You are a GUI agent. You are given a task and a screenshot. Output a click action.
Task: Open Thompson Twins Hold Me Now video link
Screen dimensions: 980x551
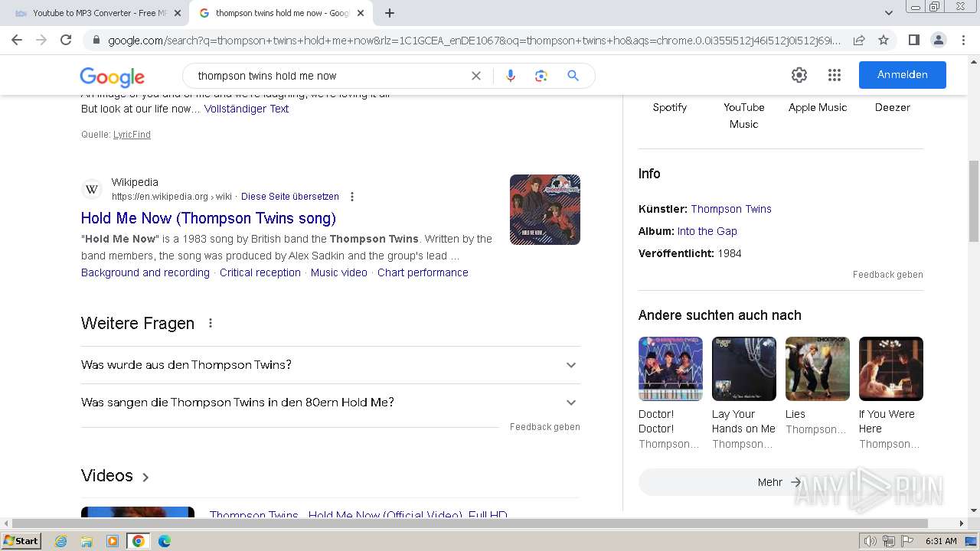358,515
